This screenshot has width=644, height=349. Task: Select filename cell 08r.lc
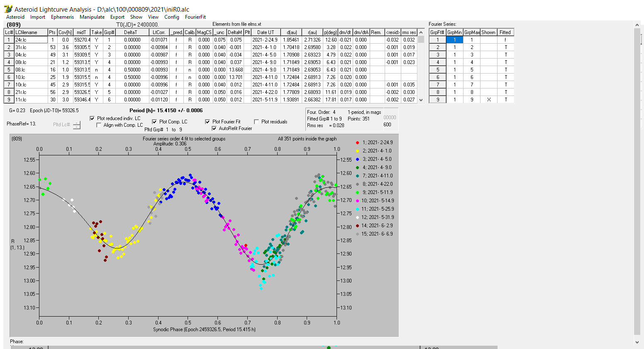(x=31, y=62)
